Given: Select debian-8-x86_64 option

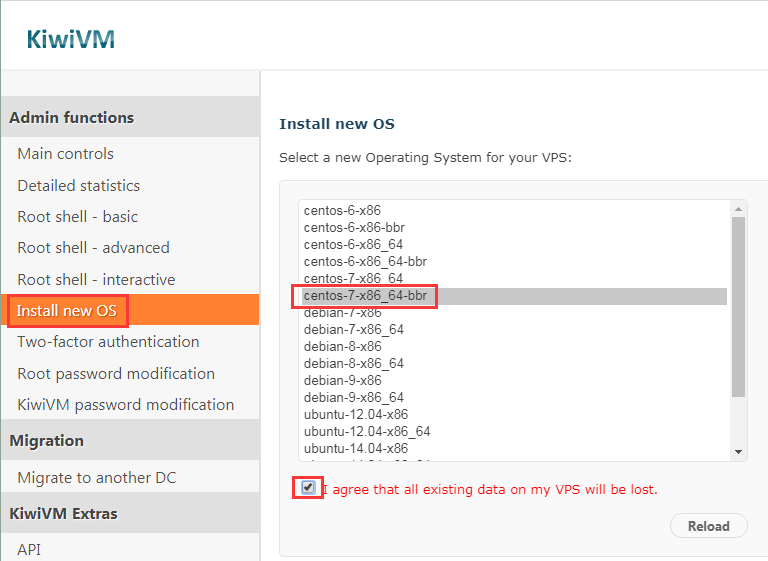Looking at the screenshot, I should (513, 364).
